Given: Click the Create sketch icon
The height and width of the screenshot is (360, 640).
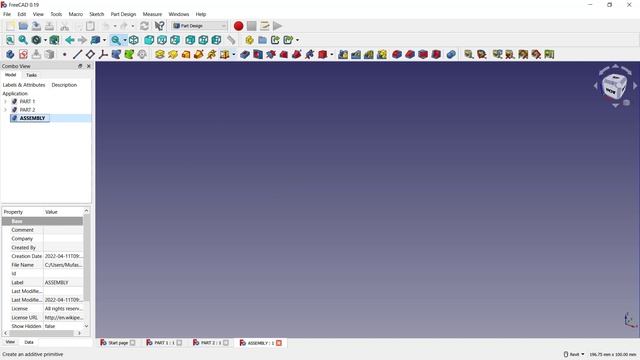Looking at the screenshot, I should click(x=23, y=54).
